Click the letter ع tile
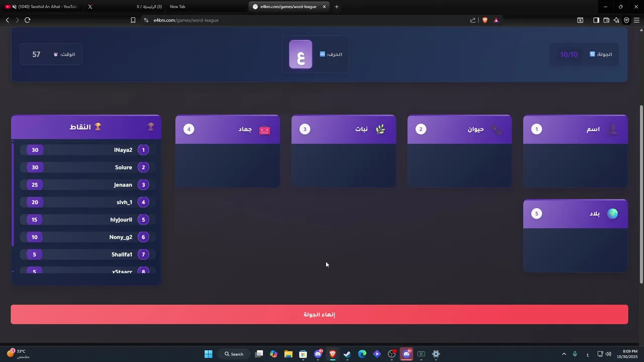 click(300, 54)
